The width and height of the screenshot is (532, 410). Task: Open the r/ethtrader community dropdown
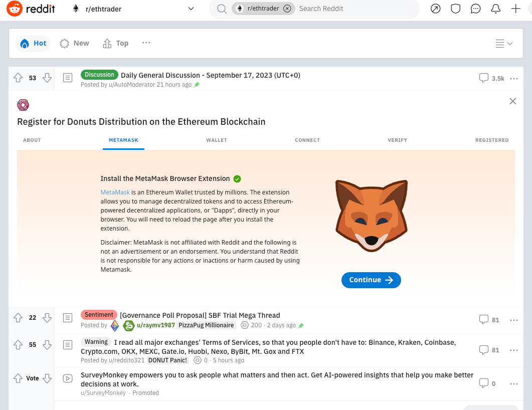134,9
